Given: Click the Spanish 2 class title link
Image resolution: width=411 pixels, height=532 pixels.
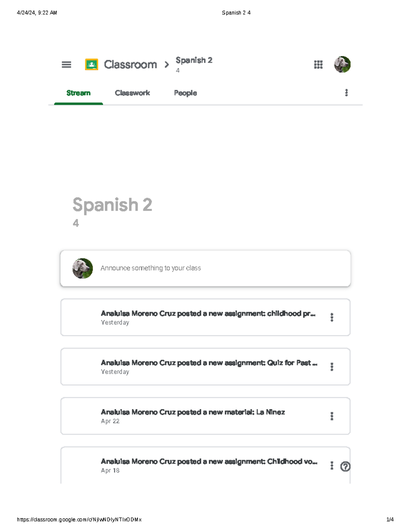Looking at the screenshot, I should [x=194, y=60].
